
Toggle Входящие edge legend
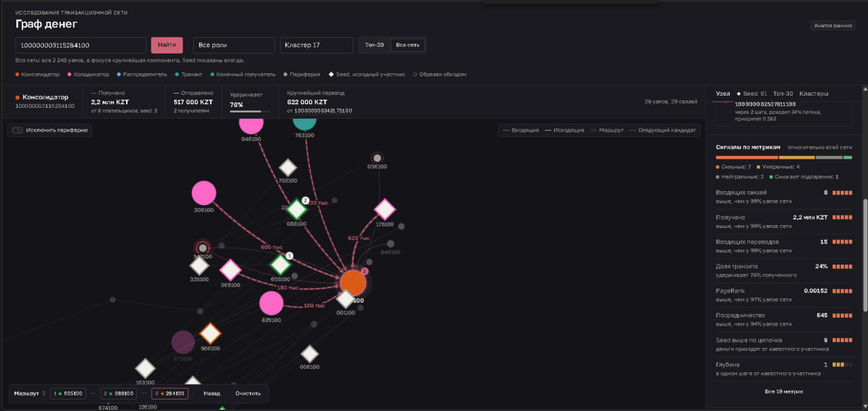[x=522, y=130]
